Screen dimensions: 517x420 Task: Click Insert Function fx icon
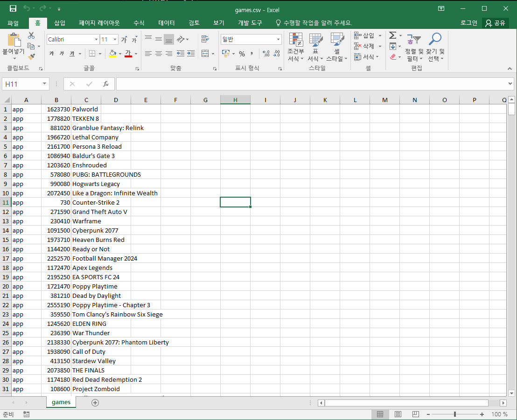tap(106, 84)
